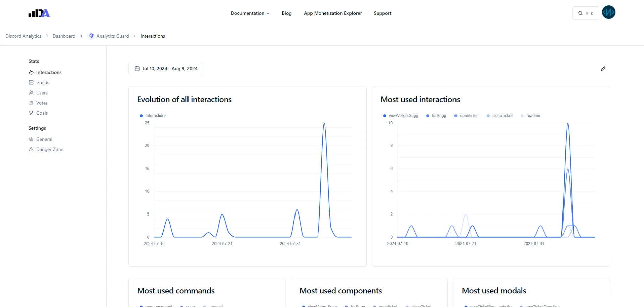The width and height of the screenshot is (644, 307).
Task: Click the calendar icon in the date picker
Action: 137,69
